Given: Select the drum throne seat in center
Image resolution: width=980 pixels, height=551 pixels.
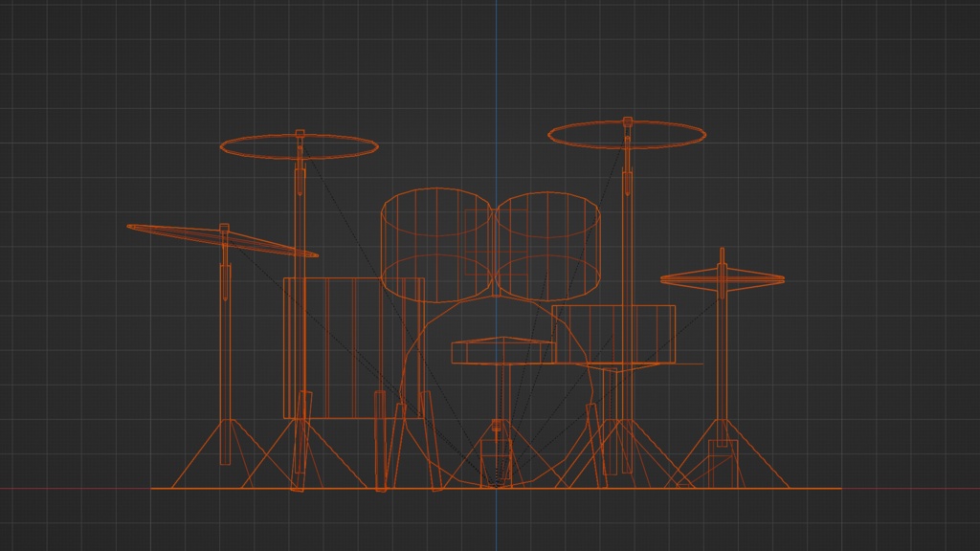Looking at the screenshot, I should pyautogui.click(x=503, y=350).
